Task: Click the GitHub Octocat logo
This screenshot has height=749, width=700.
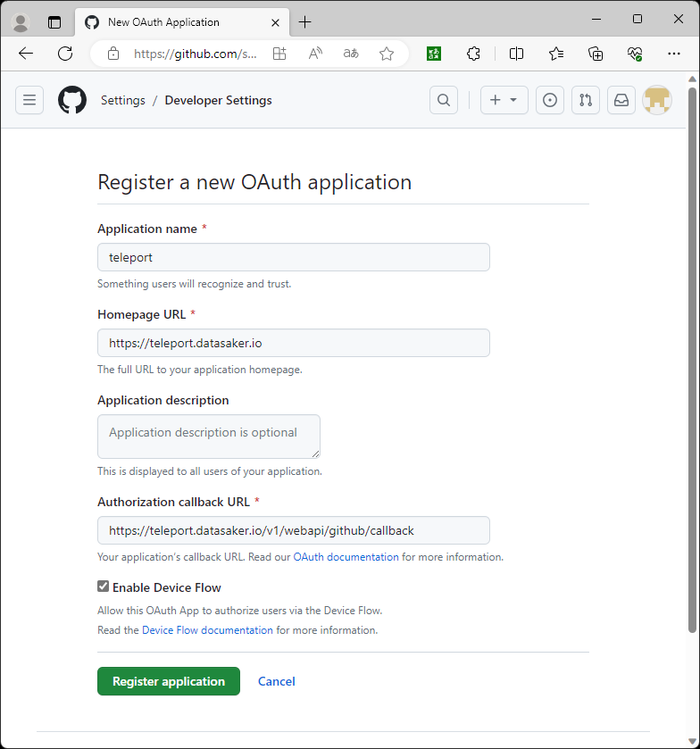Action: 72,100
